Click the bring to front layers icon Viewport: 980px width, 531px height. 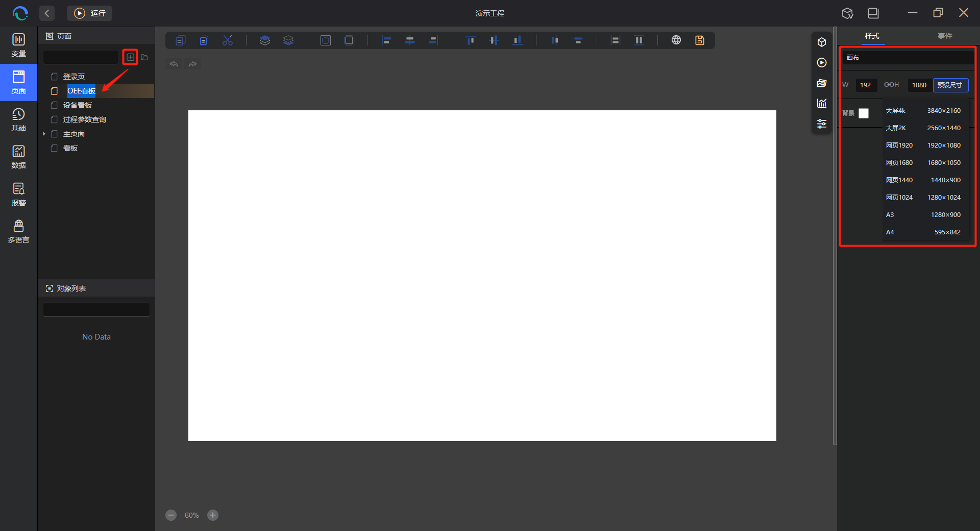tap(264, 40)
